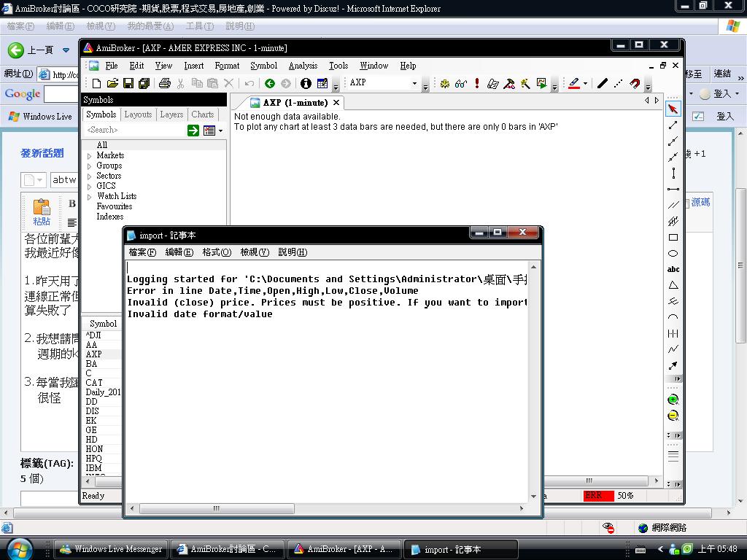Open Notepad 格式(O) menu
Image resolution: width=747 pixels, height=560 pixels.
(x=217, y=252)
